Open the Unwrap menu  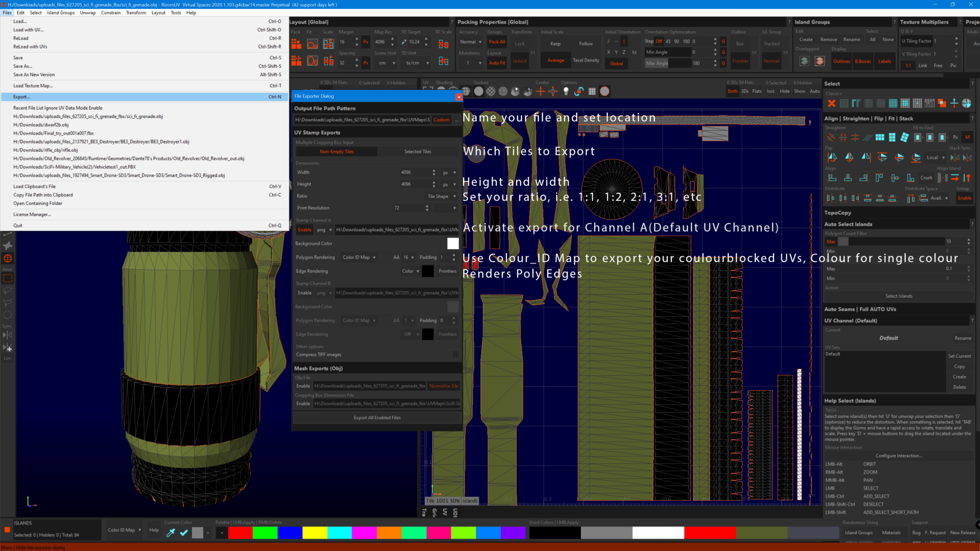[x=87, y=13]
